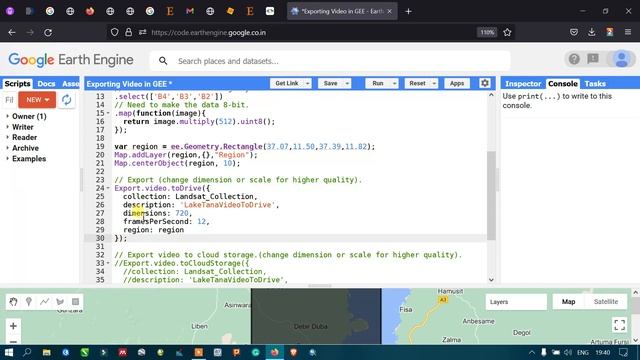Open Windows taskbar search
Image resolution: width=640 pixels, height=360 pixels.
pos(27,352)
